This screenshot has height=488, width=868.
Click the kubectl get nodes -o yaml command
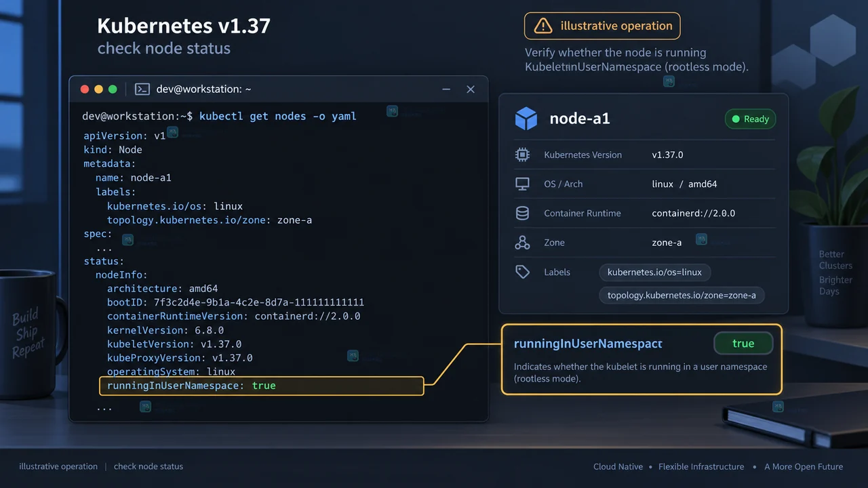coord(278,117)
